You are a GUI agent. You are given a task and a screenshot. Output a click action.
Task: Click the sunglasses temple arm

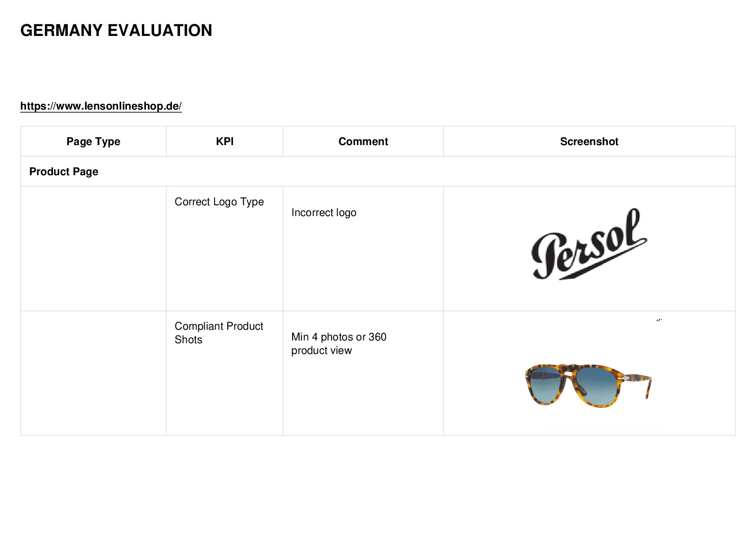(637, 383)
